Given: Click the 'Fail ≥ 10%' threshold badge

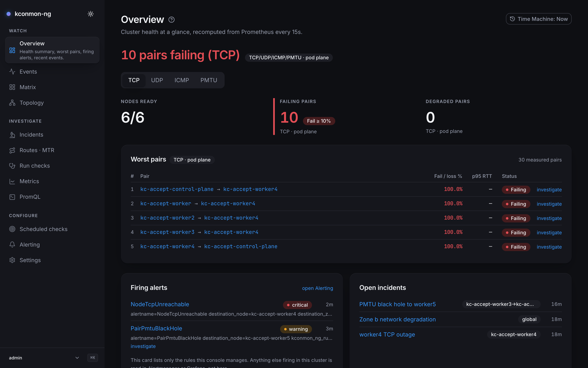Looking at the screenshot, I should (319, 121).
